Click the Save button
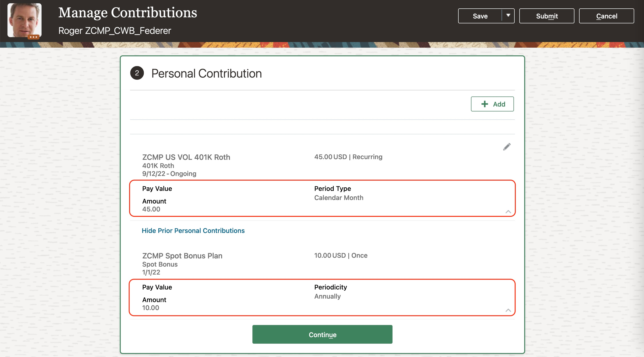The width and height of the screenshot is (644, 357). [x=480, y=16]
